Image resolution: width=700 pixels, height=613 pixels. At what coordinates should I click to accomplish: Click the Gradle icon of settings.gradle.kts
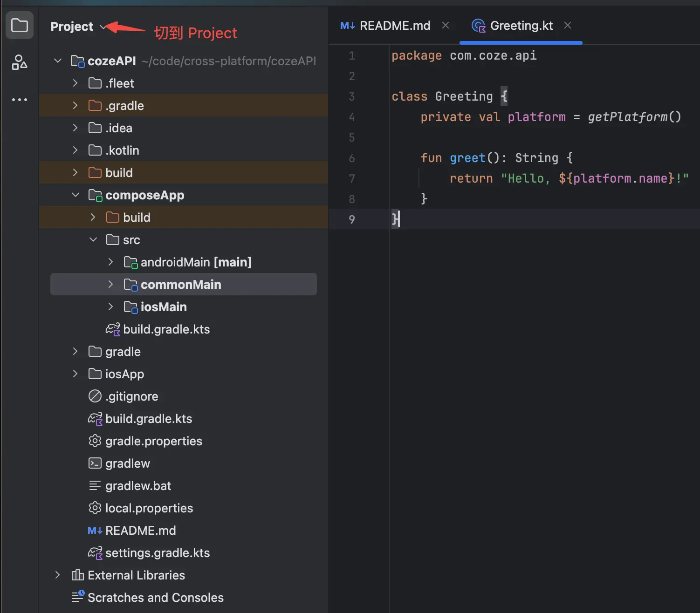pos(95,553)
